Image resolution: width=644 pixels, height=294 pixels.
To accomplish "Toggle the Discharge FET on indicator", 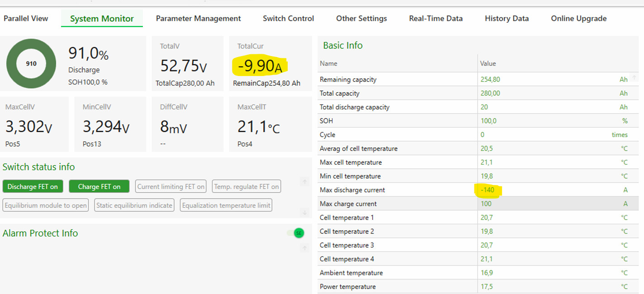I will [x=33, y=186].
